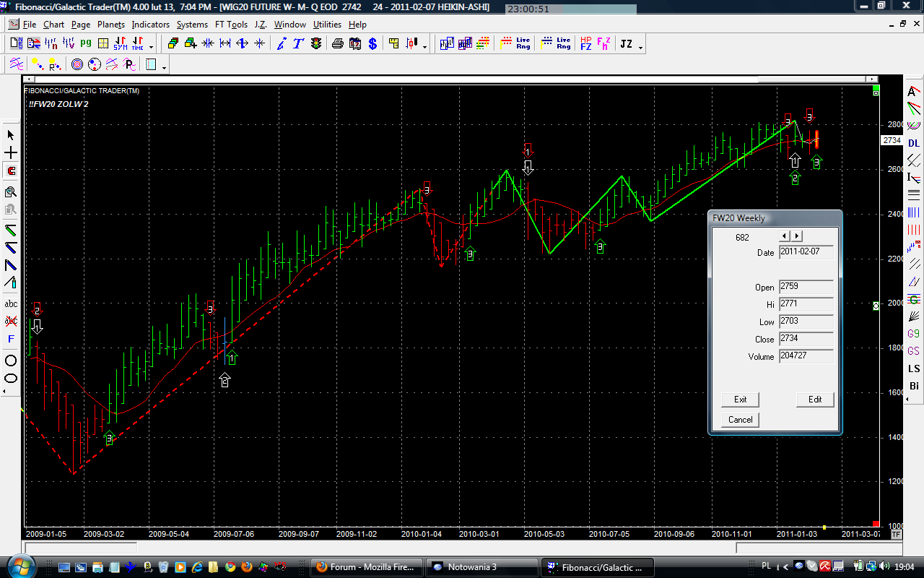Image resolution: width=924 pixels, height=578 pixels.
Task: Toggle the red magnet snap tool
Action: click(x=11, y=171)
